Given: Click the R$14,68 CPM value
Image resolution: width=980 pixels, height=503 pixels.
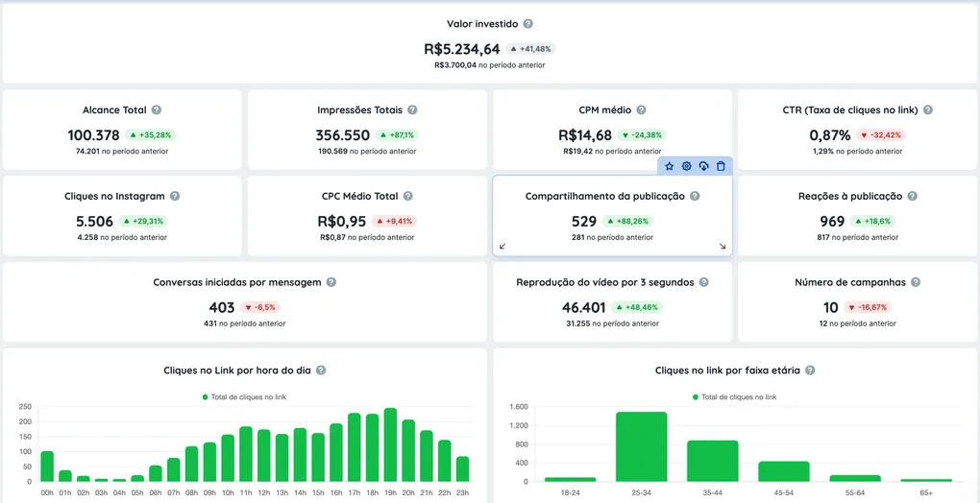Looking at the screenshot, I should (x=585, y=134).
